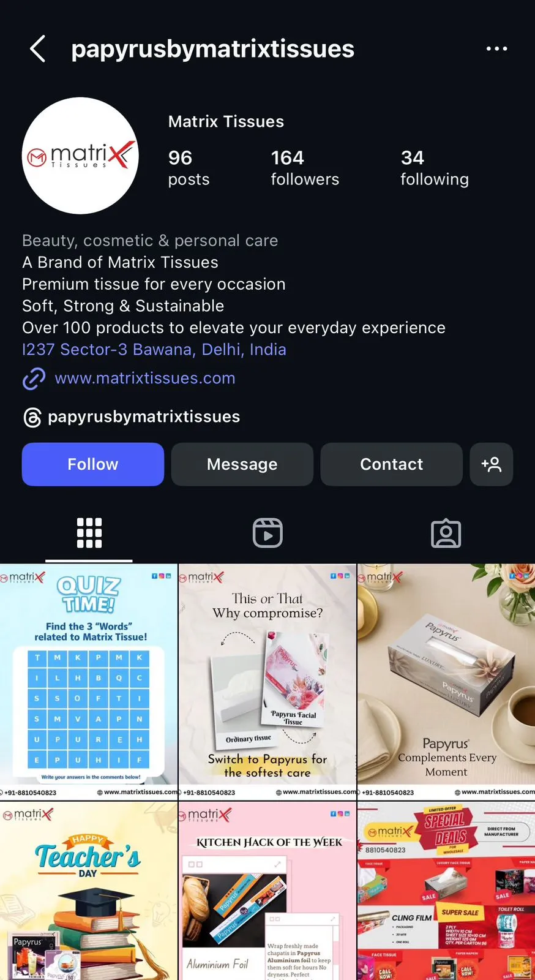Switch to the tagged photos tab
The height and width of the screenshot is (980, 535).
[446, 533]
